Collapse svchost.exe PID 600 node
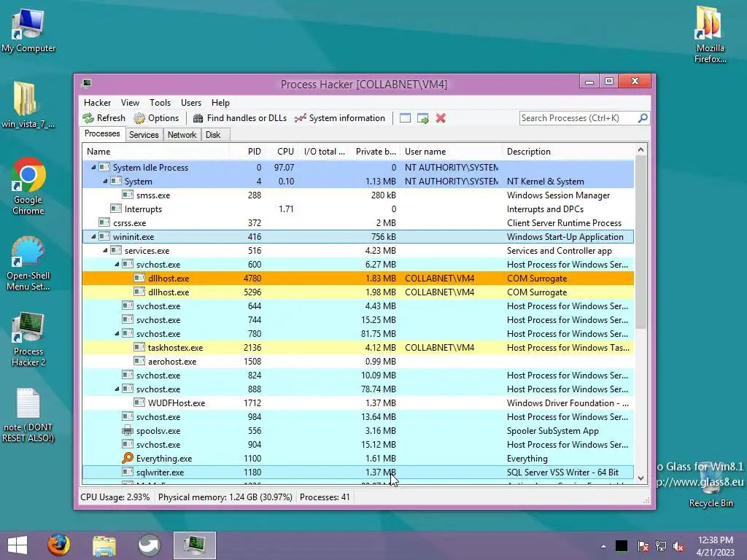This screenshot has width=747, height=560. [117, 264]
